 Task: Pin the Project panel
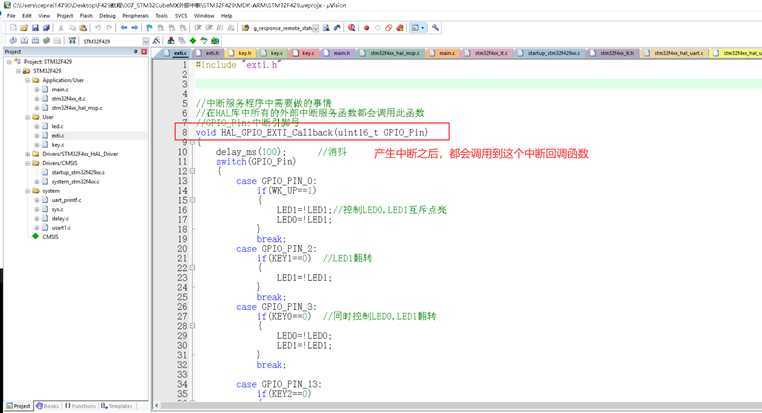coord(136,52)
